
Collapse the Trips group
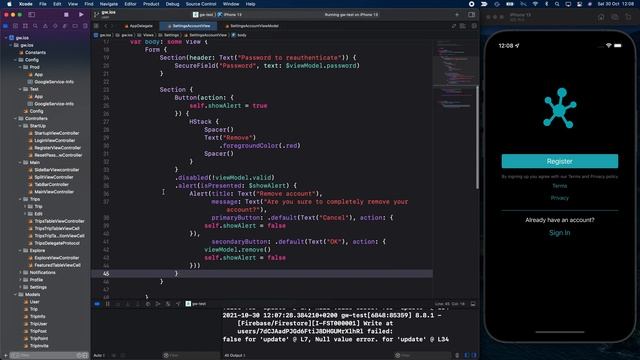click(x=20, y=199)
